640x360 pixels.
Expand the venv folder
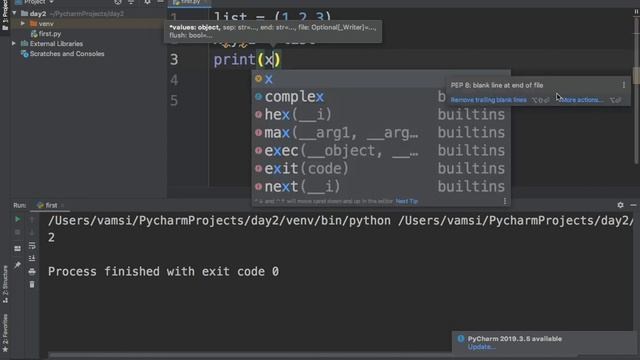point(22,24)
